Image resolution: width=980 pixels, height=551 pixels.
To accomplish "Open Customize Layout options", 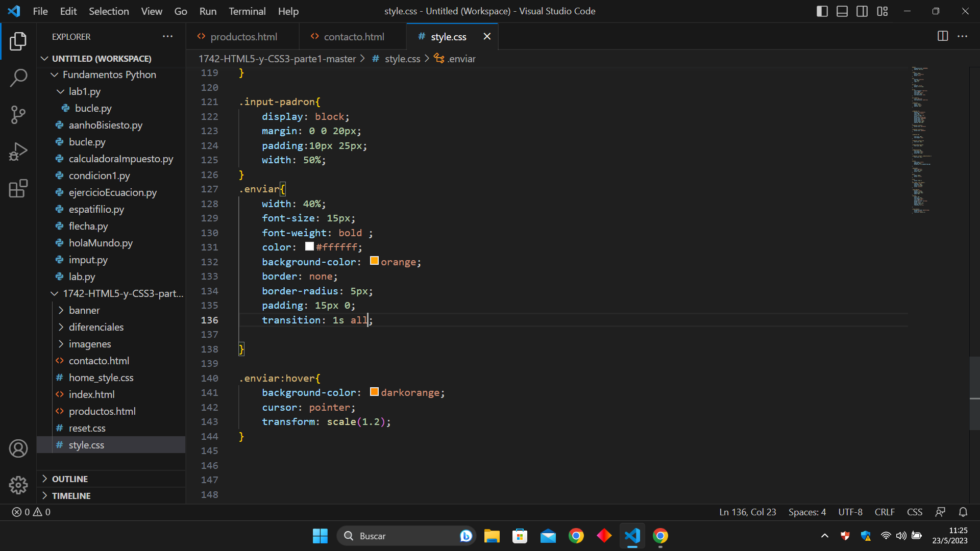I will (x=883, y=11).
